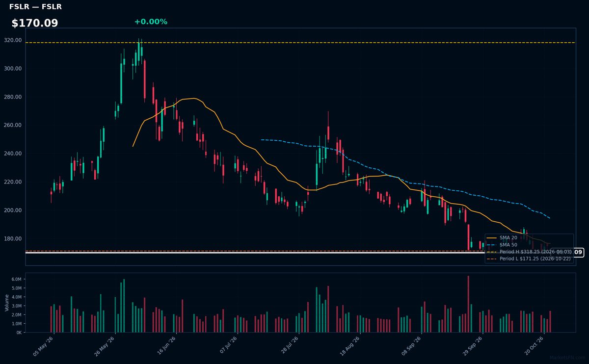589x364 pixels.
Task: Click the 6.0M volume axis label
Action: 17,279
